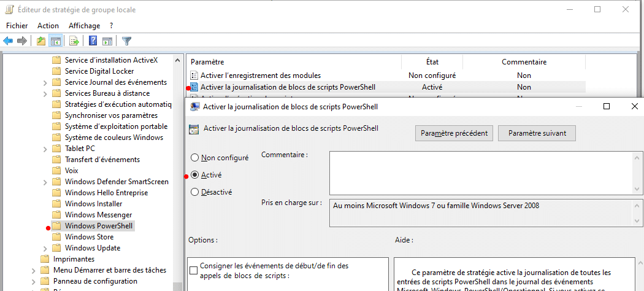Toggle the show/hide action pane icon
This screenshot has height=291, width=644.
107,41
